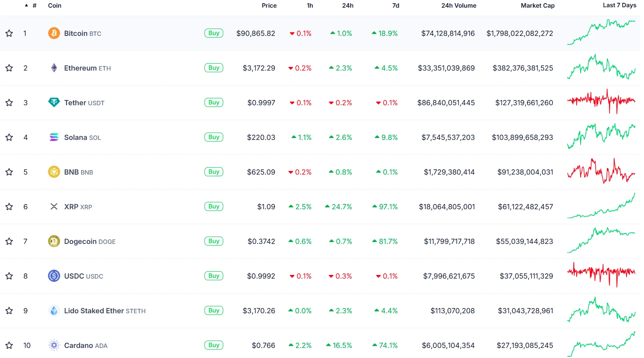
Task: Open the Dogecoin DOGE coin page
Action: (x=90, y=241)
